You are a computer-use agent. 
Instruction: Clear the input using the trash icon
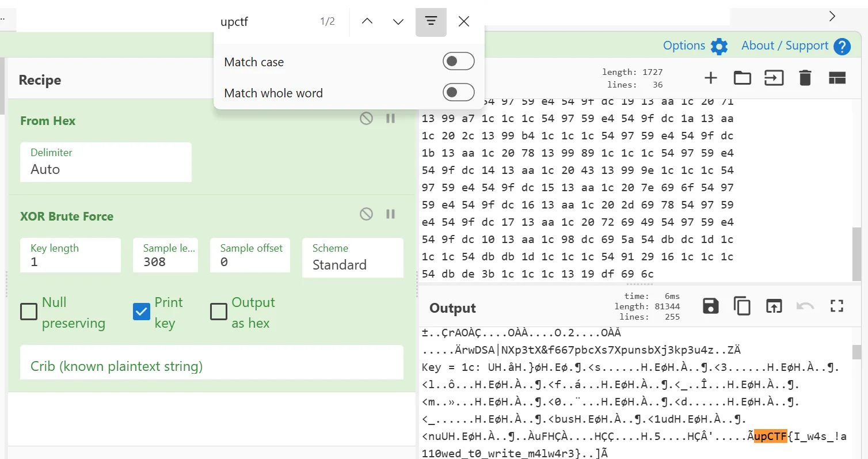[805, 77]
